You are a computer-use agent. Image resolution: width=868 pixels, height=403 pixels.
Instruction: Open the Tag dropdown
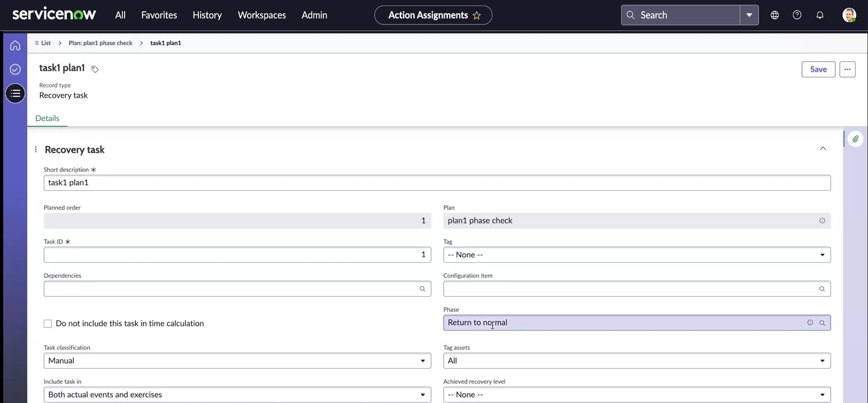tap(637, 255)
